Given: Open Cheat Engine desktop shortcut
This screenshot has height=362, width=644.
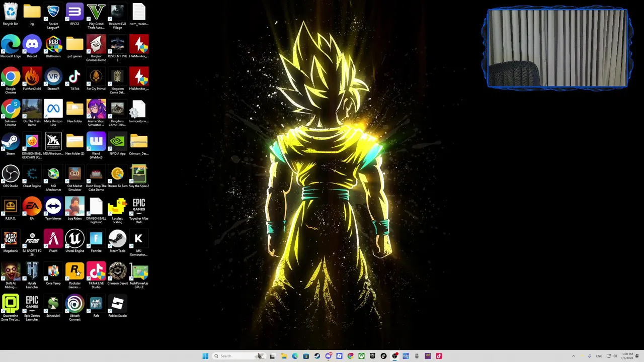Looking at the screenshot, I should click(x=32, y=176).
